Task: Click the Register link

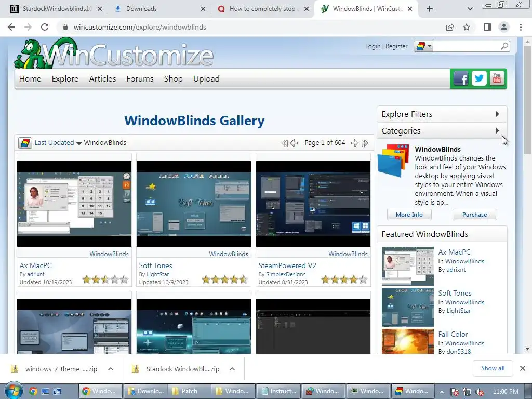Action: point(396,46)
